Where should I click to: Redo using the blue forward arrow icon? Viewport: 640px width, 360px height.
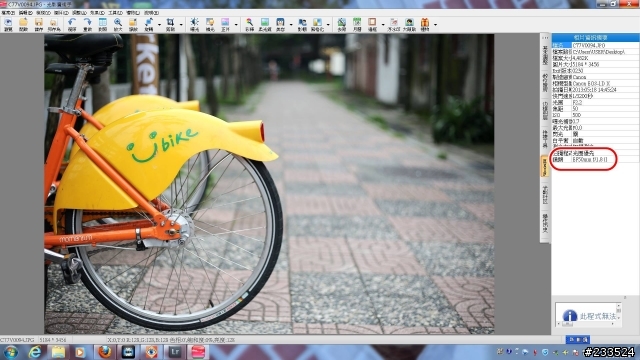(x=87, y=24)
